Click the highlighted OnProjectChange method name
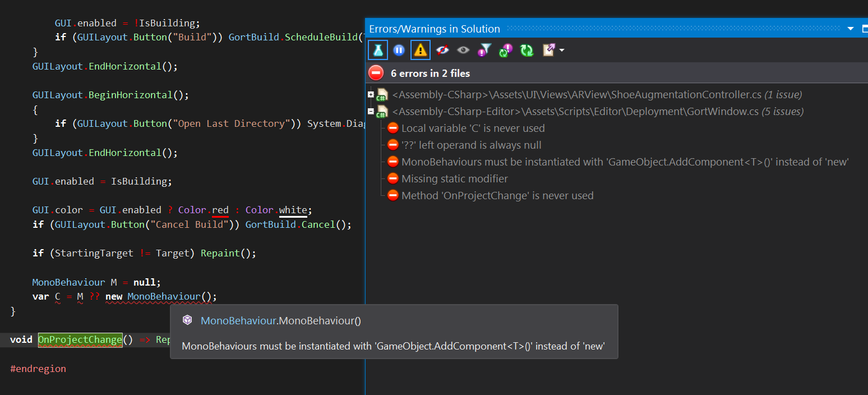The width and height of the screenshot is (868, 395). pyautogui.click(x=80, y=339)
